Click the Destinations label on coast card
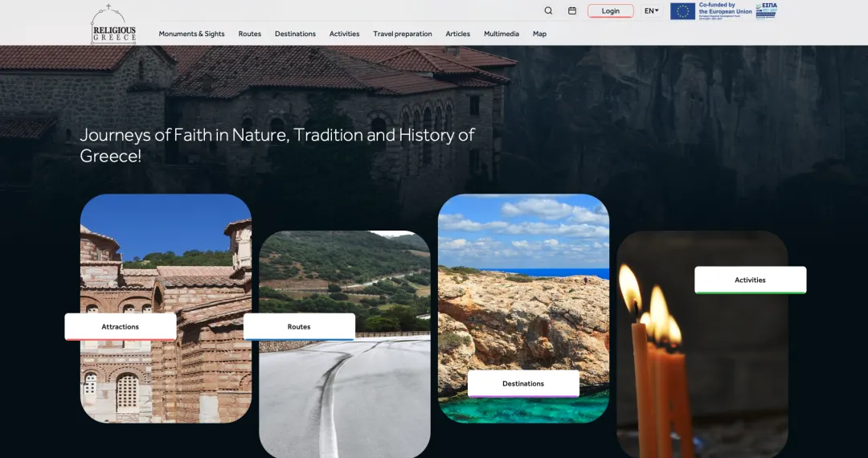Image resolution: width=868 pixels, height=458 pixels. [x=523, y=384]
